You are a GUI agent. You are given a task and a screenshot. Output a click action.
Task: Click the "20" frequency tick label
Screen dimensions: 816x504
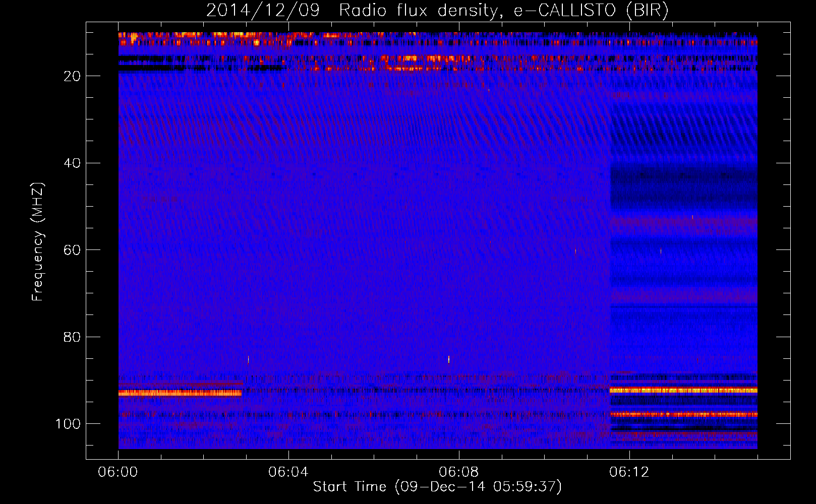pos(72,76)
